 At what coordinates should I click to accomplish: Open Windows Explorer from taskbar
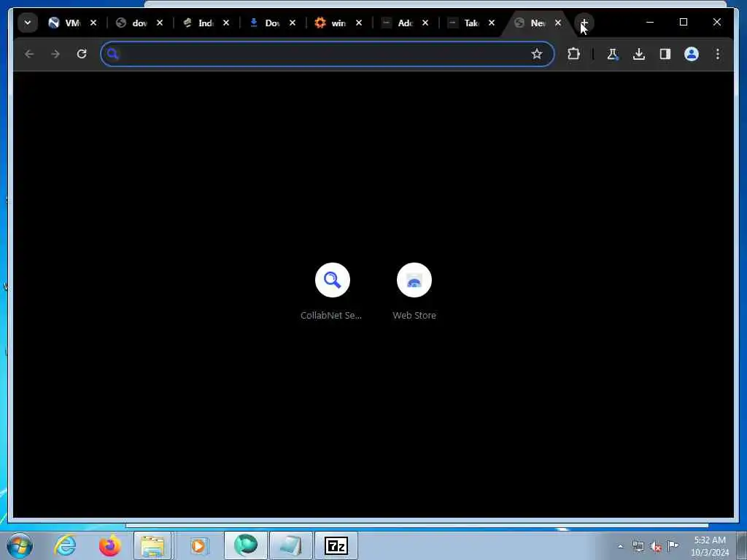152,545
